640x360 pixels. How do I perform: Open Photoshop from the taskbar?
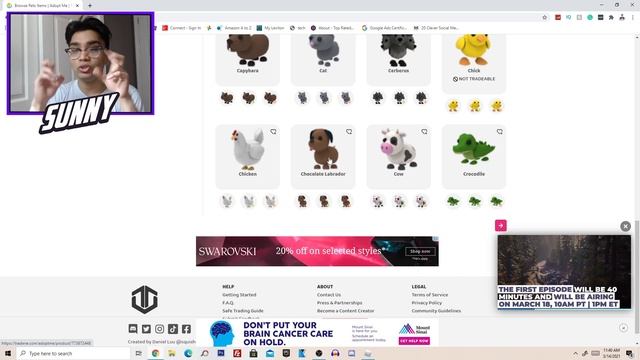pos(221,353)
